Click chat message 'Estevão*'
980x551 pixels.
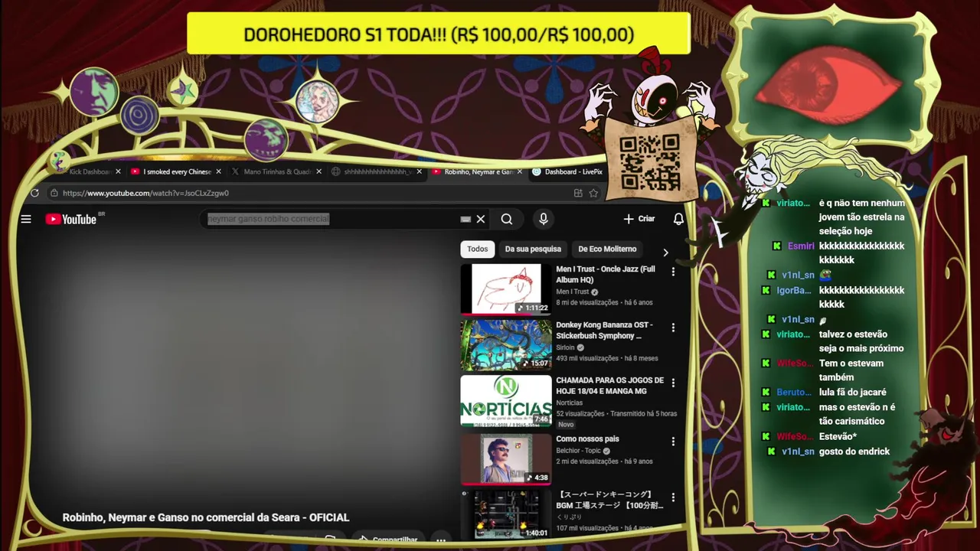838,436
